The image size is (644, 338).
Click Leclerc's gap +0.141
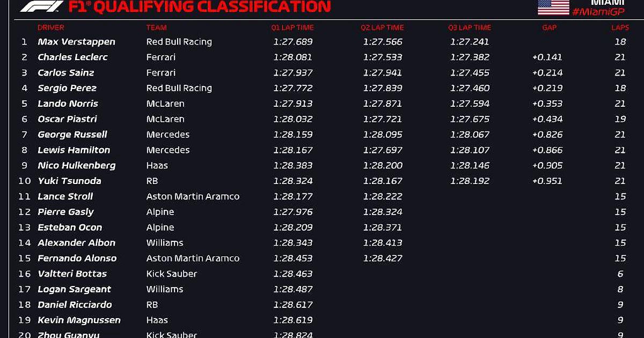point(547,57)
